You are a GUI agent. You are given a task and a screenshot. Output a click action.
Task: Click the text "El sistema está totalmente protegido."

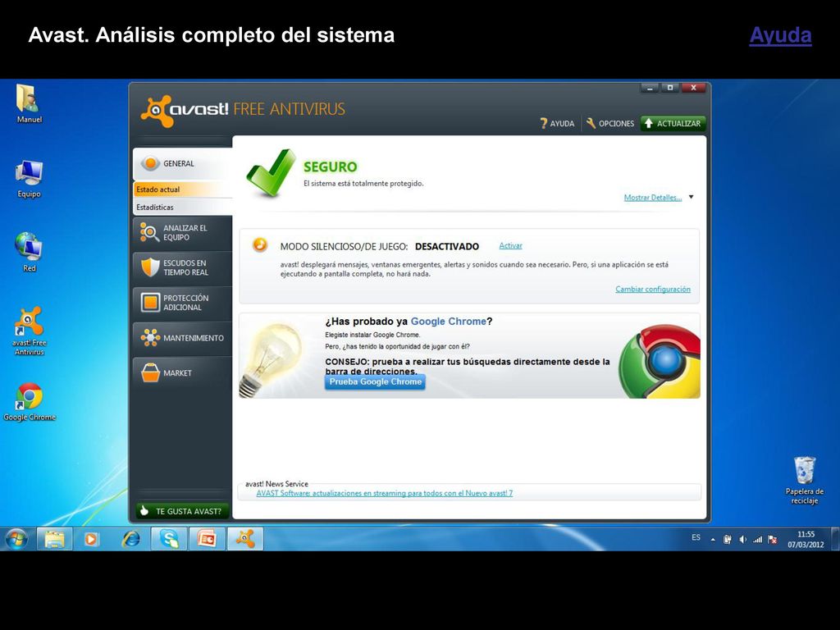(363, 183)
